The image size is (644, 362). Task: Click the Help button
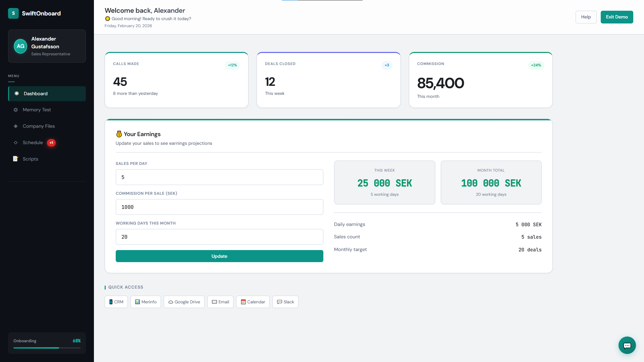[x=586, y=17]
